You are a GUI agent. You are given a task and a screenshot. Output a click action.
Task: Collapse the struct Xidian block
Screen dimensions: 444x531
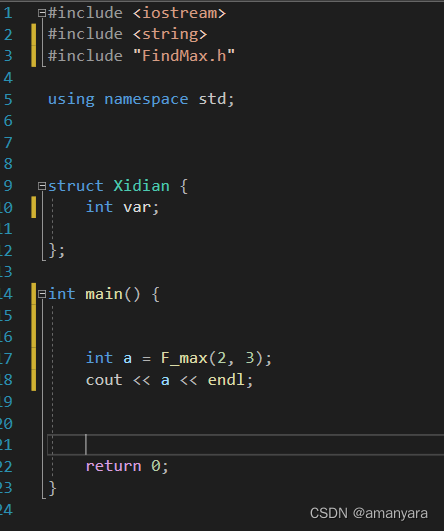click(x=42, y=186)
